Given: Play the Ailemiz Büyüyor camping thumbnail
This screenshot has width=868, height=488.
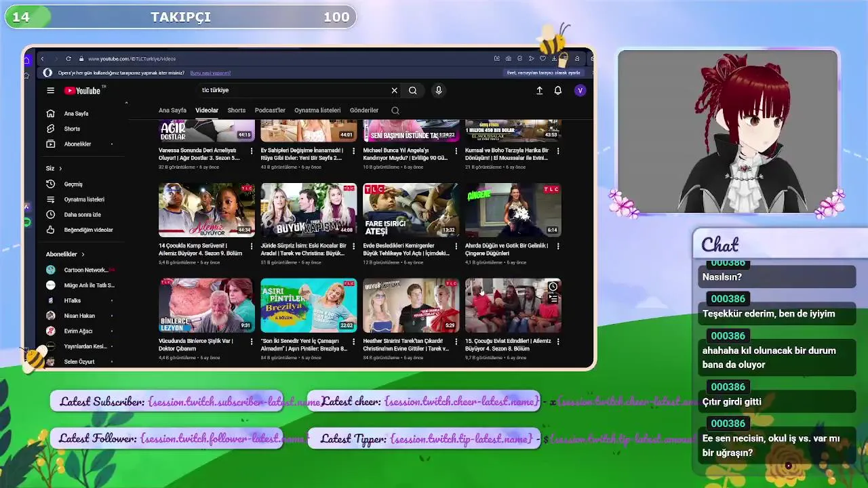Looking at the screenshot, I should (x=206, y=210).
